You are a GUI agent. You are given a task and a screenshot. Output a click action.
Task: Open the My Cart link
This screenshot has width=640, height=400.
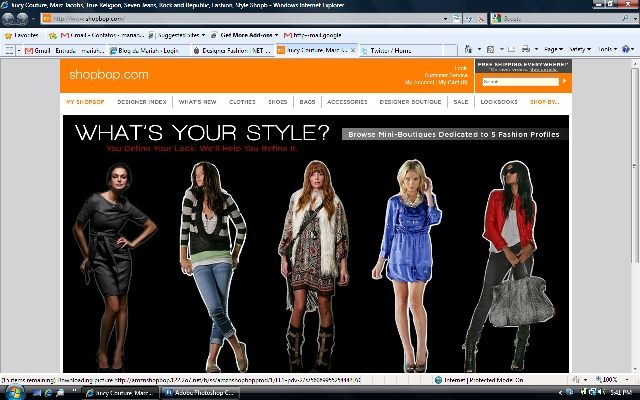point(453,82)
